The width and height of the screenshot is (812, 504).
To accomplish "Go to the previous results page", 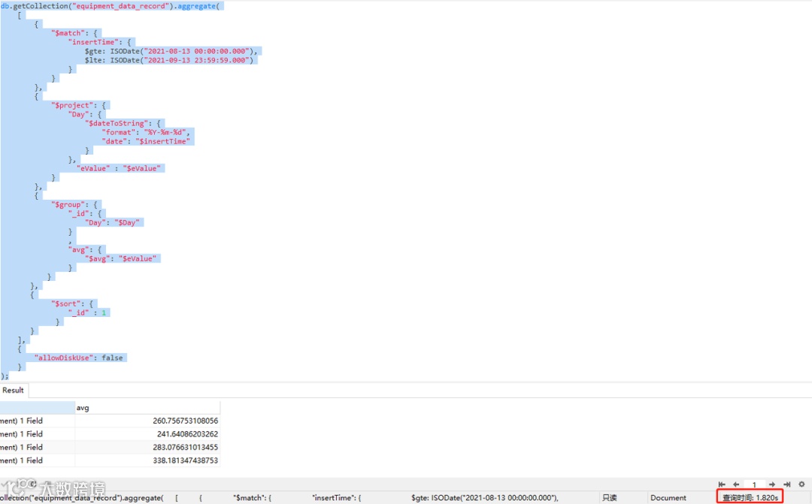I will pyautogui.click(x=736, y=484).
